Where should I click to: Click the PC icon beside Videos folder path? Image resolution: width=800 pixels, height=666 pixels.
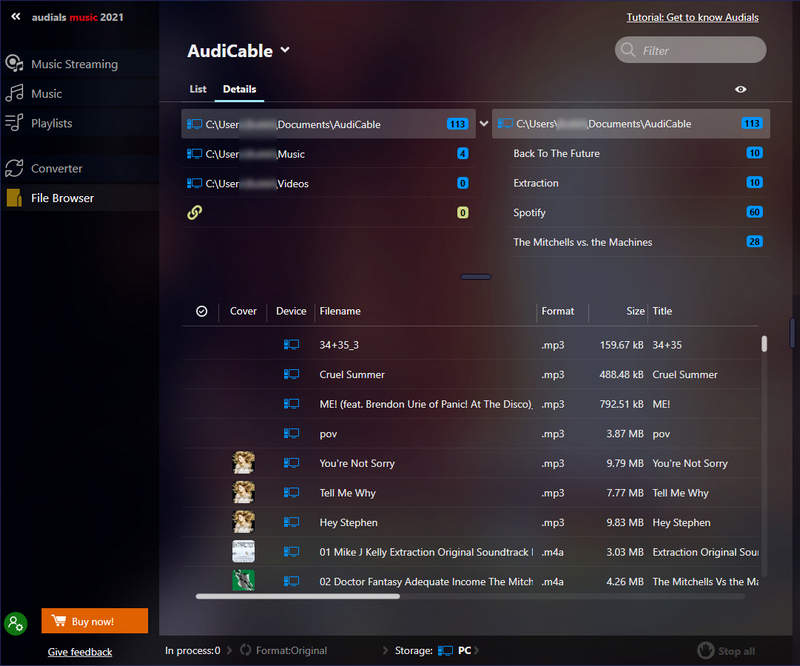pos(194,183)
